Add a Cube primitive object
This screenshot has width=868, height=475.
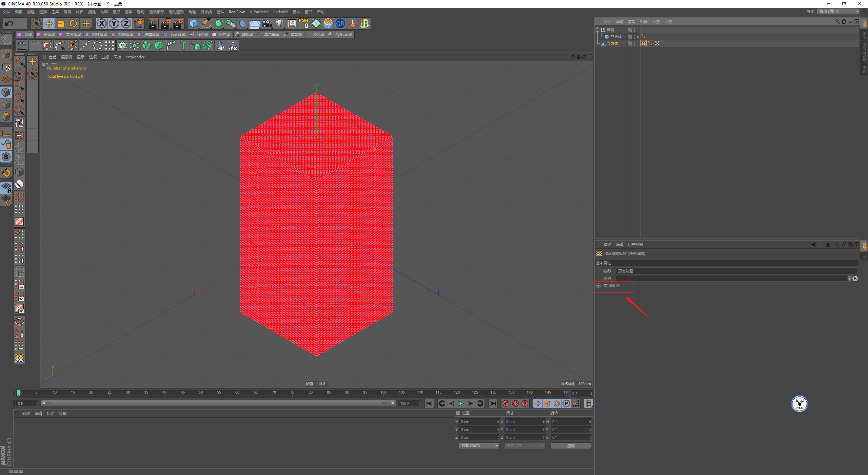coord(194,23)
